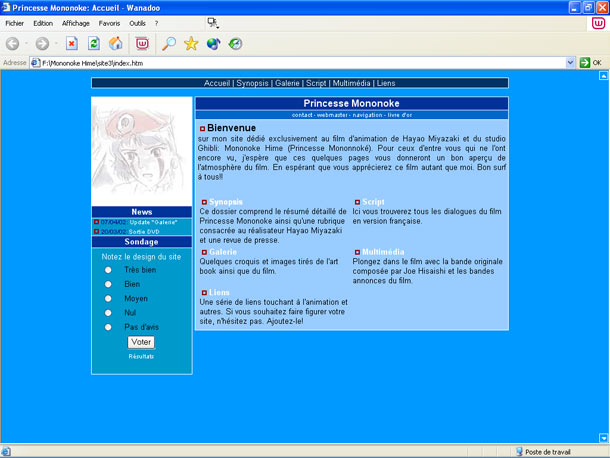The image size is (610, 458).
Task: Expand the address bar dropdown arrow
Action: coord(570,63)
